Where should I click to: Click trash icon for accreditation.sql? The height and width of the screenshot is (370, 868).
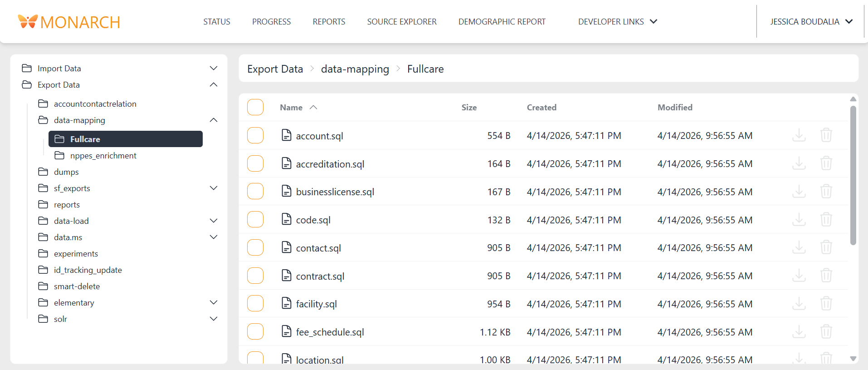click(x=826, y=163)
